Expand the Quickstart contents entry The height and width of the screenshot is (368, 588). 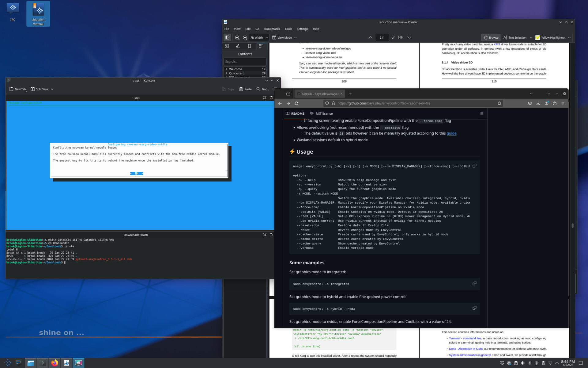[226, 73]
